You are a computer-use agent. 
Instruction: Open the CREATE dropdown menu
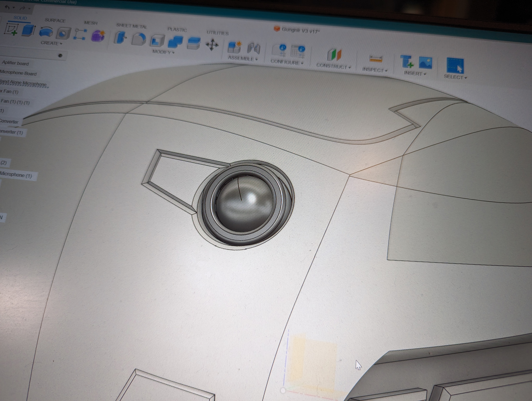51,43
